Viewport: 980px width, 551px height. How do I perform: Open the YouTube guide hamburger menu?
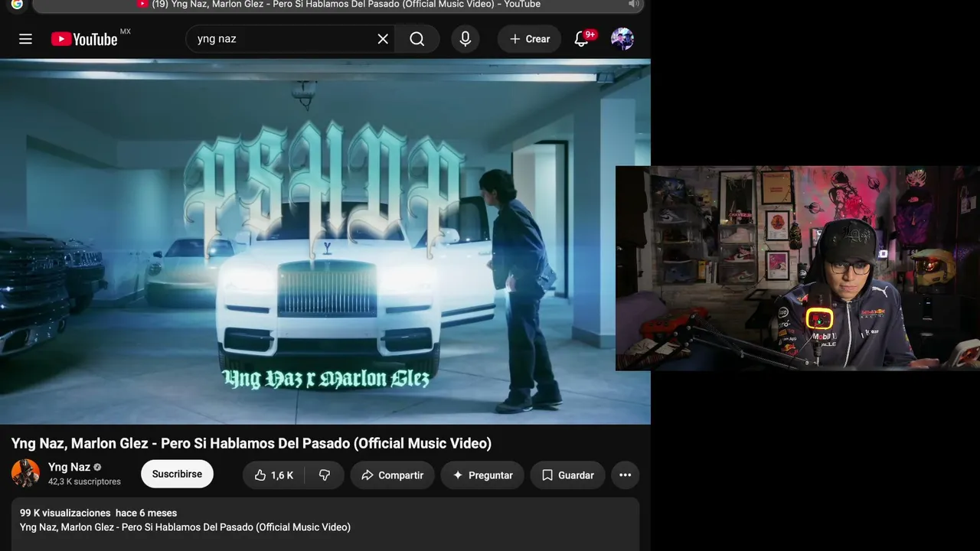[25, 39]
